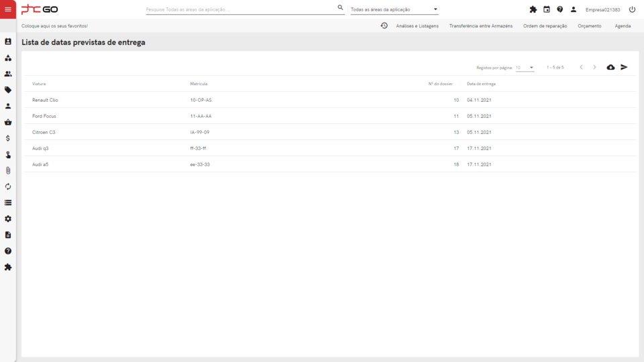Go to 'Ordem de reparação'
The image size is (644, 362).
(x=545, y=26)
